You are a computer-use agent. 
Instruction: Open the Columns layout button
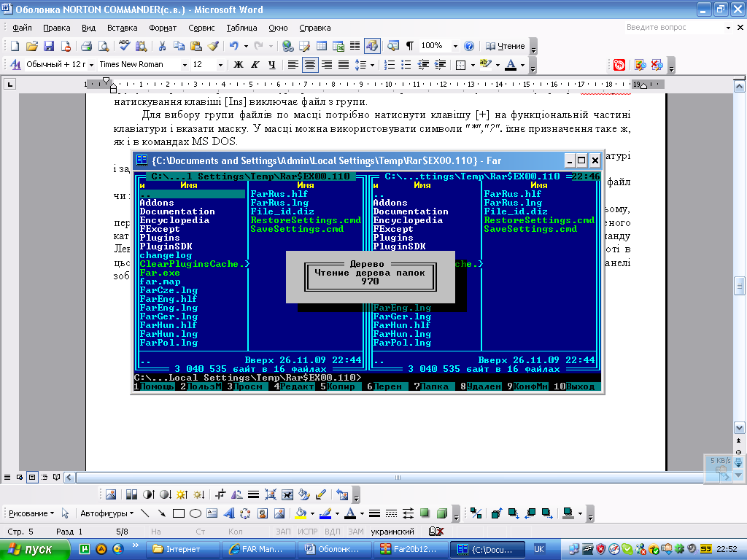pos(355,46)
